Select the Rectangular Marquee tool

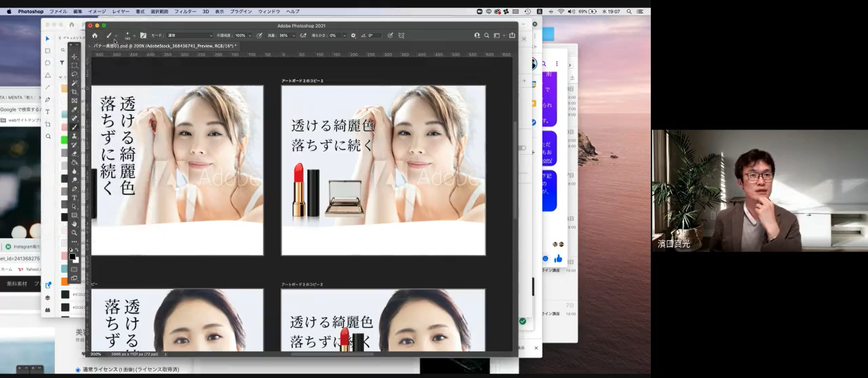(74, 65)
